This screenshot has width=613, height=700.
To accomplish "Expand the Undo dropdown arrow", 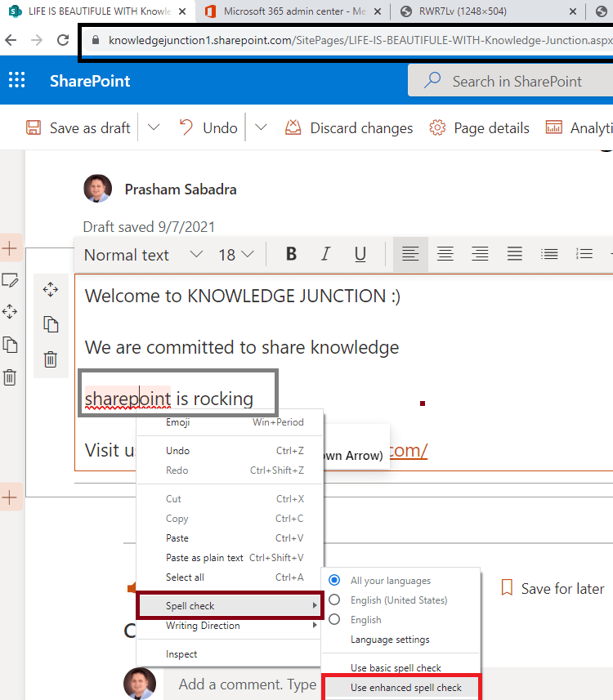I will tap(261, 127).
